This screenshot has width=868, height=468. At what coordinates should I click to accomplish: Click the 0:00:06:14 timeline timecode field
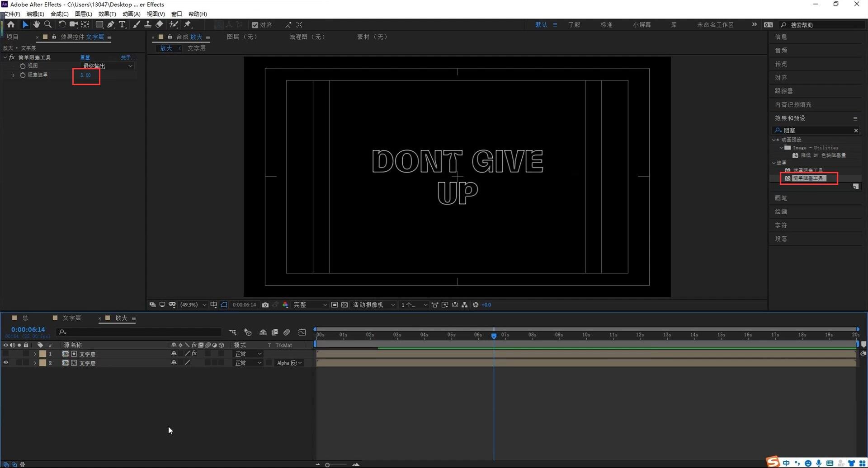[x=28, y=330]
